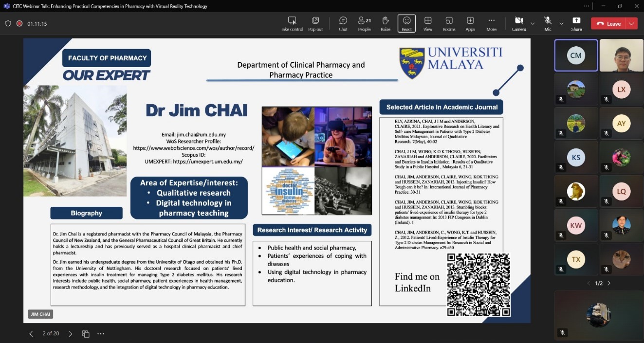Unmute the Mic
644x343 pixels.
548,23
